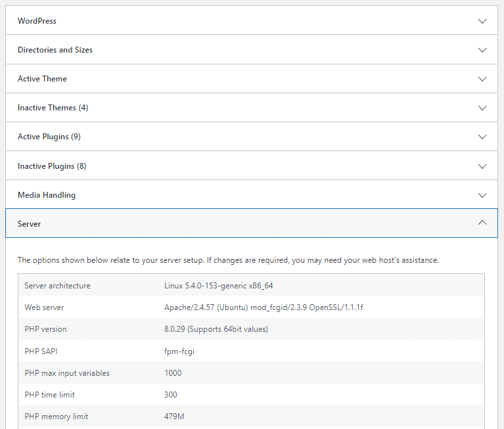The height and width of the screenshot is (429, 504).
Task: Click the down arrow beside Directories and Sizes
Action: coord(482,50)
